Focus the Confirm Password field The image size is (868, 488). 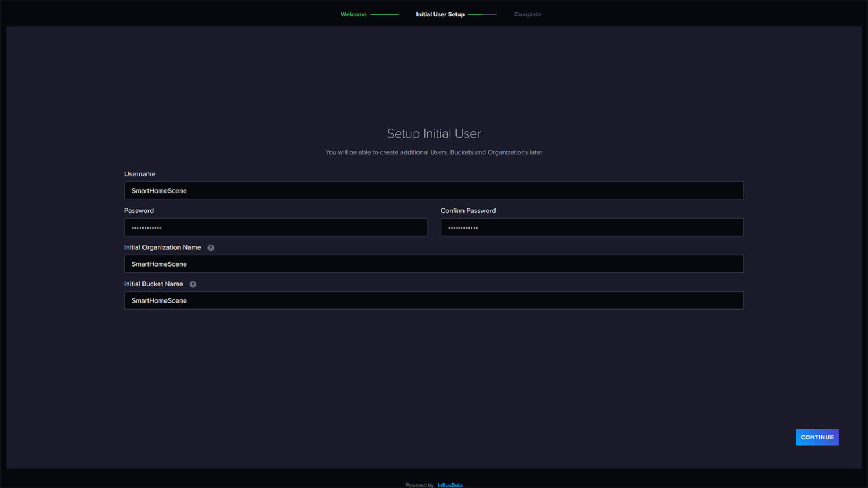[592, 227]
